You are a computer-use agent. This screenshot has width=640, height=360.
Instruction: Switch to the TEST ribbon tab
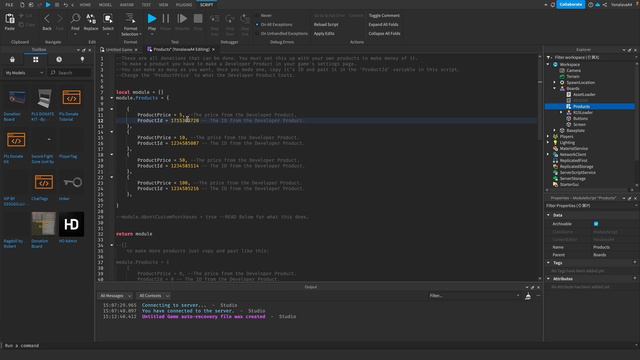(146, 4)
